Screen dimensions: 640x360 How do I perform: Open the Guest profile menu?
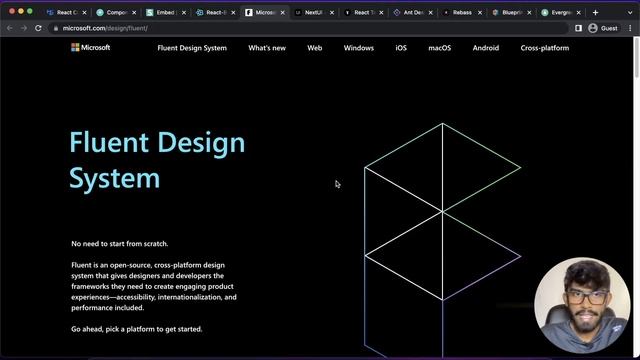(603, 28)
